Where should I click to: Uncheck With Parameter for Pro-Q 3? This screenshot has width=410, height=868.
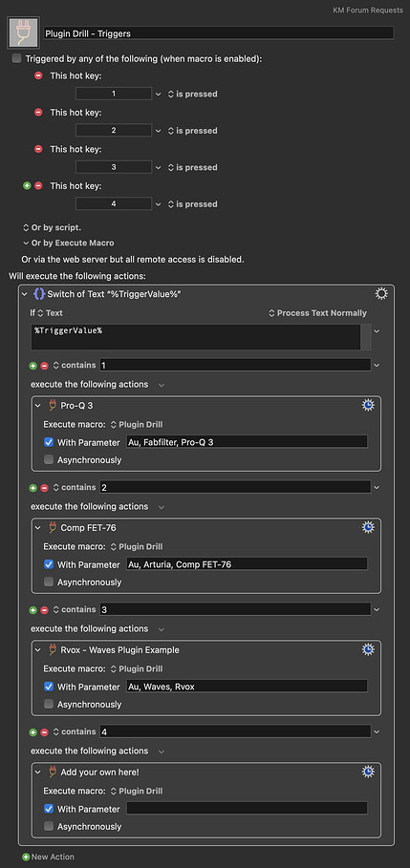point(49,442)
